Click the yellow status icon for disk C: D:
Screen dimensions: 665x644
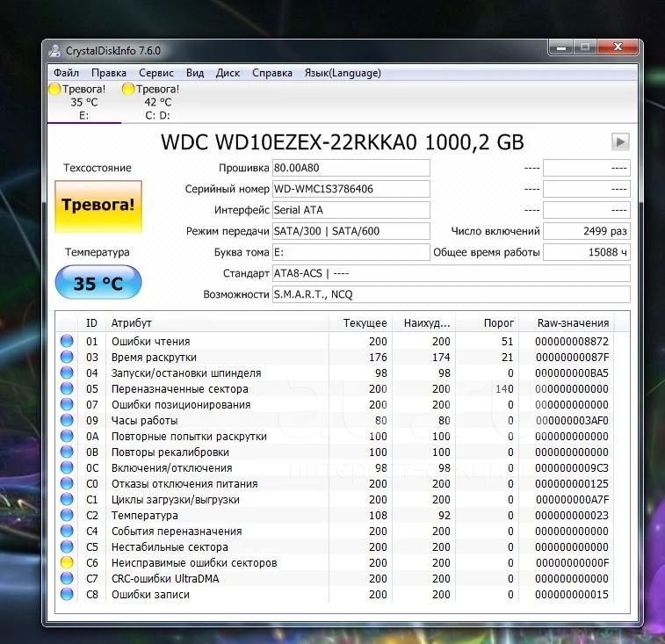[128, 89]
